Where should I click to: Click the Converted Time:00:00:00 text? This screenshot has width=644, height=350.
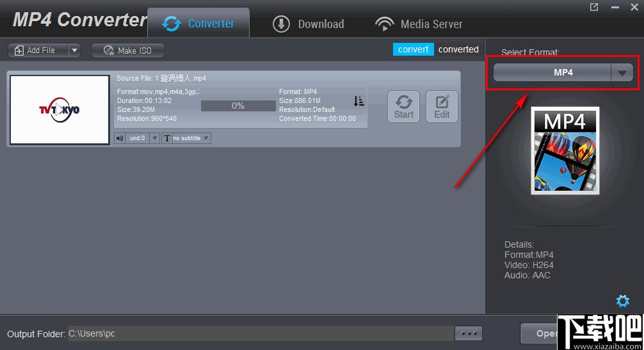click(318, 118)
